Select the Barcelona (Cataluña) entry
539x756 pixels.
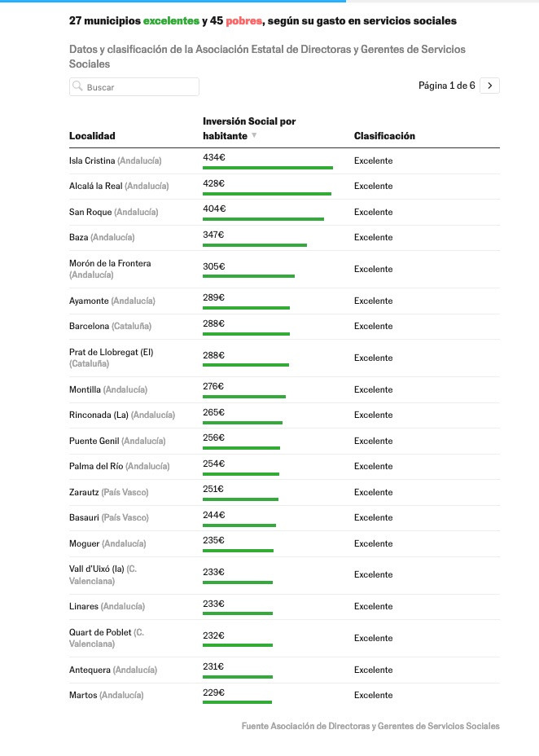pos(110,326)
